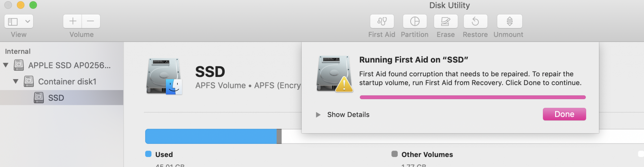The height and width of the screenshot is (167, 644).
Task: Remove a volume with the minus button
Action: 91,22
